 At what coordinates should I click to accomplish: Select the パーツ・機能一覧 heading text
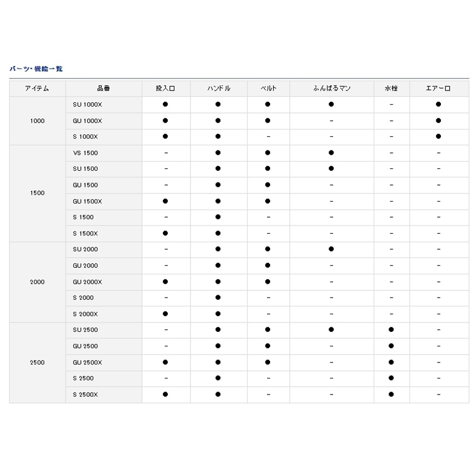click(x=36, y=69)
